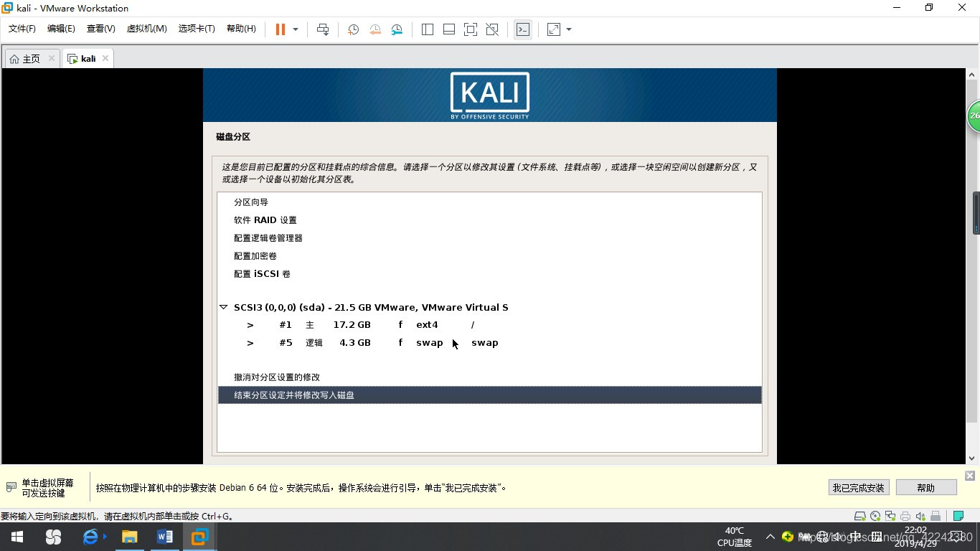Select 结束分区设定并将修改写入磁盘
The width and height of the screenshot is (980, 551).
(489, 395)
